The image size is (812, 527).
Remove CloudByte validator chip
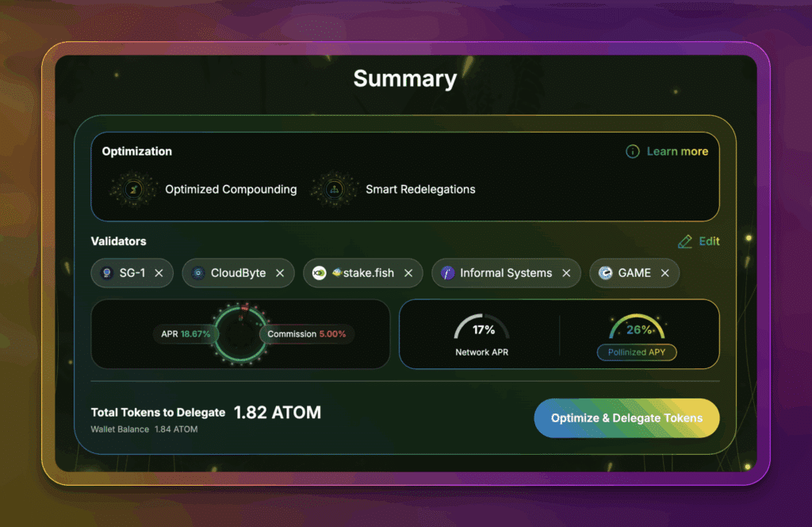280,273
